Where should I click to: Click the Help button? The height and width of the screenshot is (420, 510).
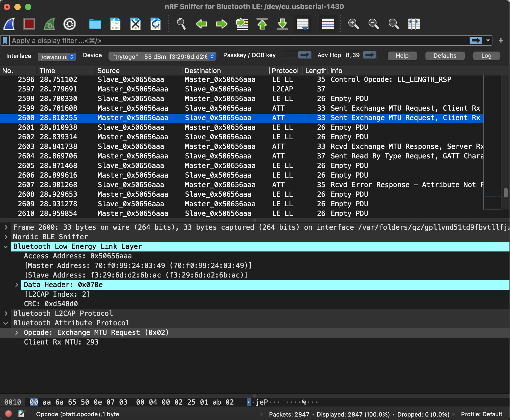click(x=402, y=56)
